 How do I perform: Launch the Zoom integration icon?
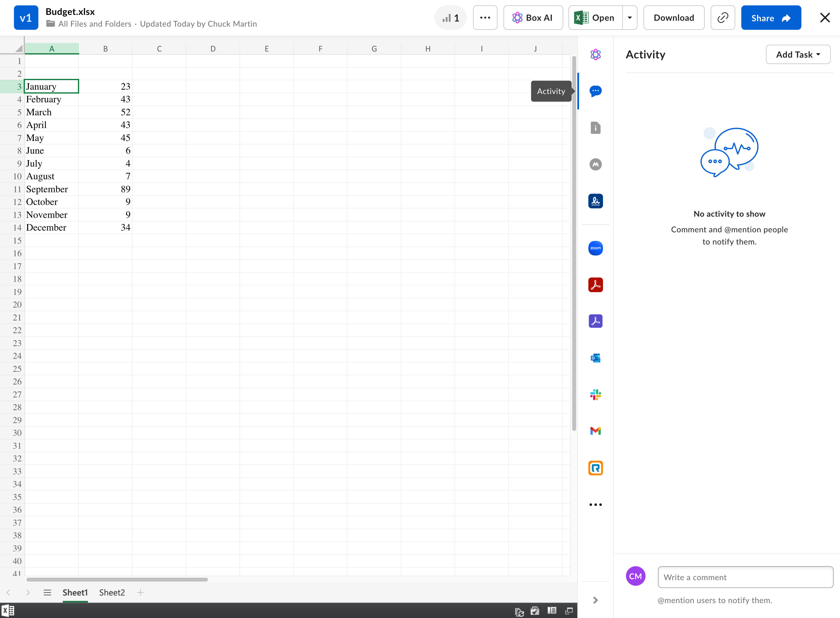595,248
